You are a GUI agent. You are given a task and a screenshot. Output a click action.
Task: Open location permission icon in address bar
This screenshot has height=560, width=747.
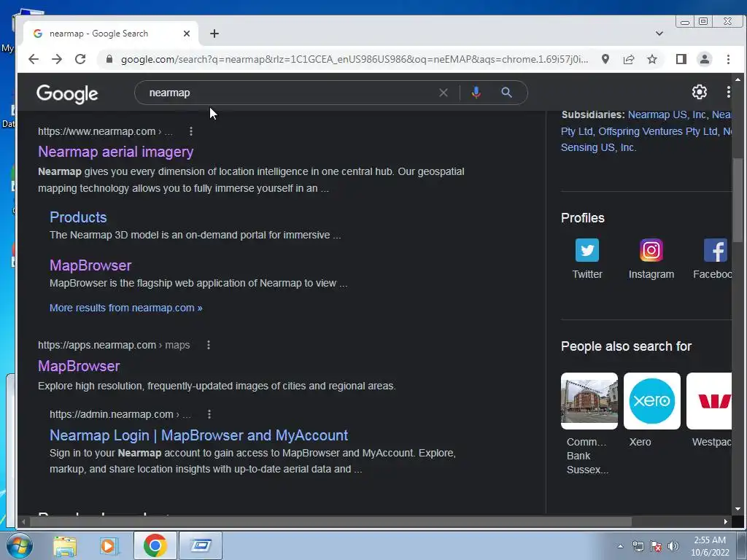coord(605,59)
